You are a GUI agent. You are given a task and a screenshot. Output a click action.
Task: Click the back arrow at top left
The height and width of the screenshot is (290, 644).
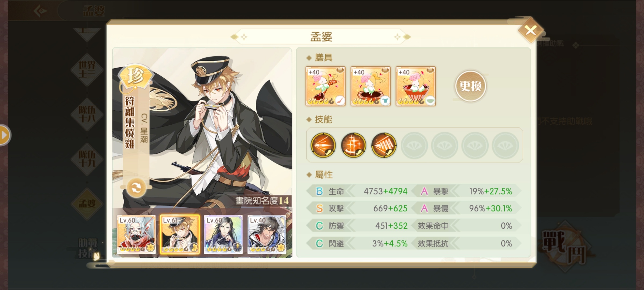click(41, 11)
